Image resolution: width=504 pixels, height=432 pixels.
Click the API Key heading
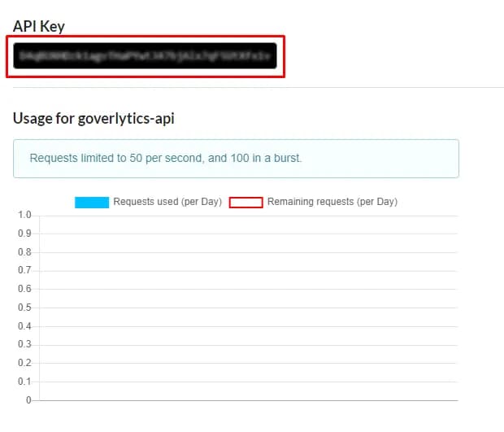(x=39, y=26)
